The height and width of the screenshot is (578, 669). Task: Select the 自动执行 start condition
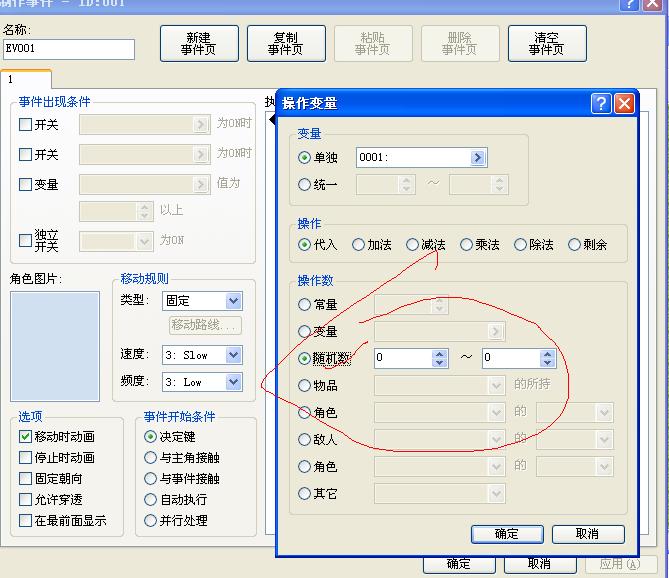[x=150, y=500]
